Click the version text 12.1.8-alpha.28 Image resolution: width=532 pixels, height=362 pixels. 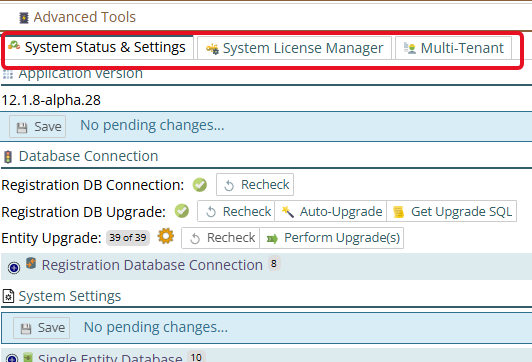[51, 100]
